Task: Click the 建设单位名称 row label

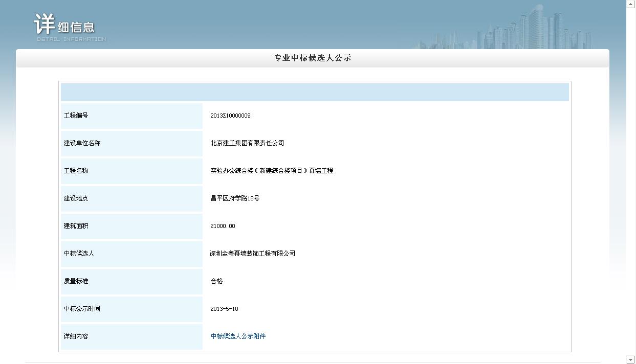Action: point(82,143)
